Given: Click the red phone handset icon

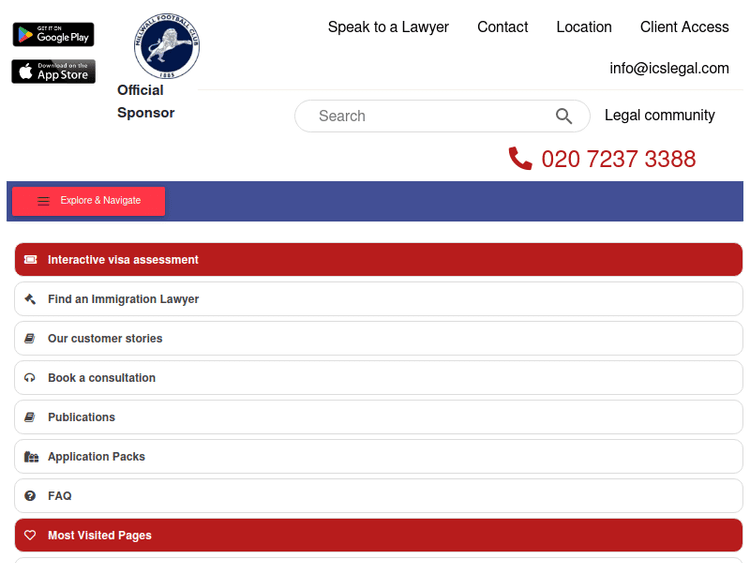Looking at the screenshot, I should pos(520,158).
